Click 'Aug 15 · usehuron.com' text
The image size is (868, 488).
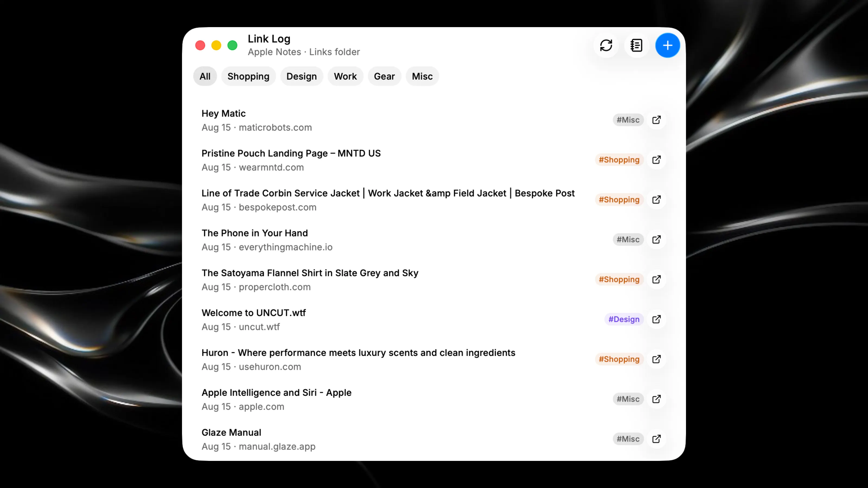[x=251, y=367]
